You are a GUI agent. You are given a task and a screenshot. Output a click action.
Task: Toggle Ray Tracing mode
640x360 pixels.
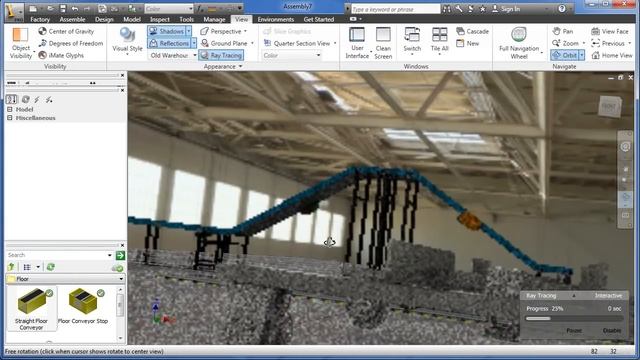click(221, 55)
